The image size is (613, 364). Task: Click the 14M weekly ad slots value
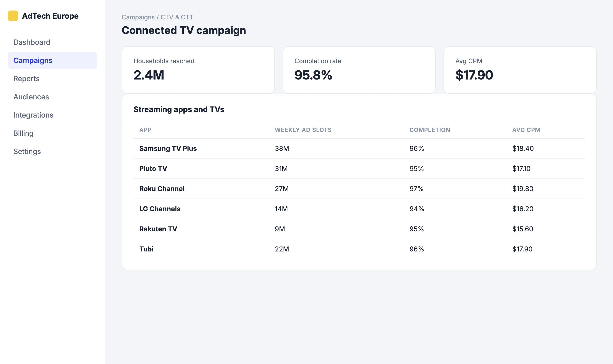pyautogui.click(x=281, y=209)
